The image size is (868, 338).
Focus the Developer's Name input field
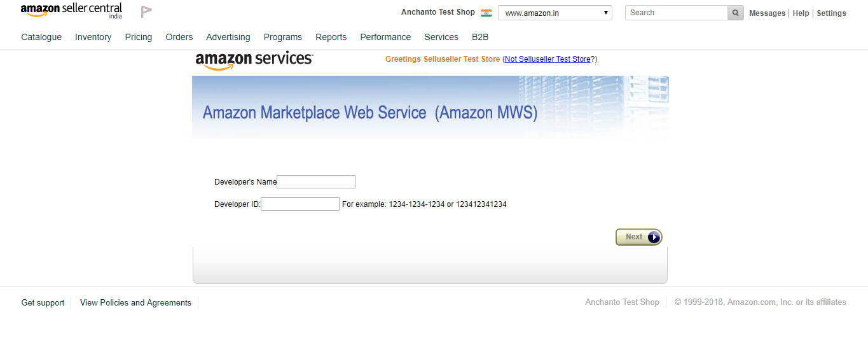pyautogui.click(x=316, y=182)
